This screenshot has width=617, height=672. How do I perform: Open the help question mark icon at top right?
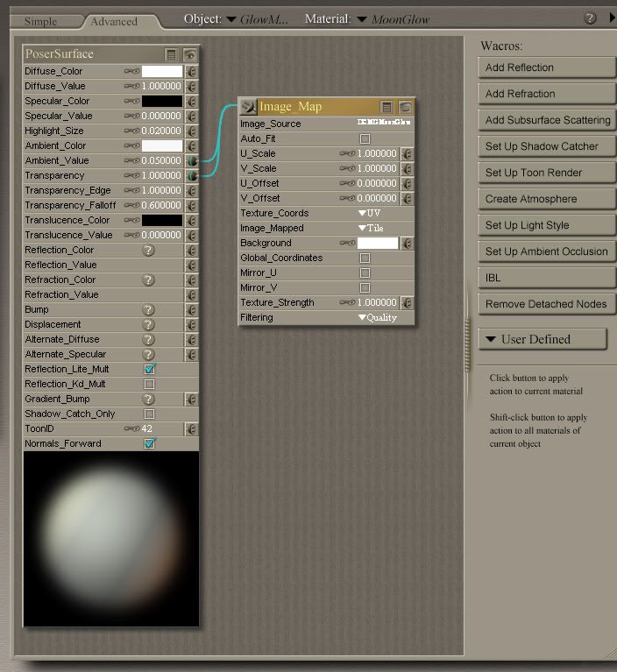[590, 18]
